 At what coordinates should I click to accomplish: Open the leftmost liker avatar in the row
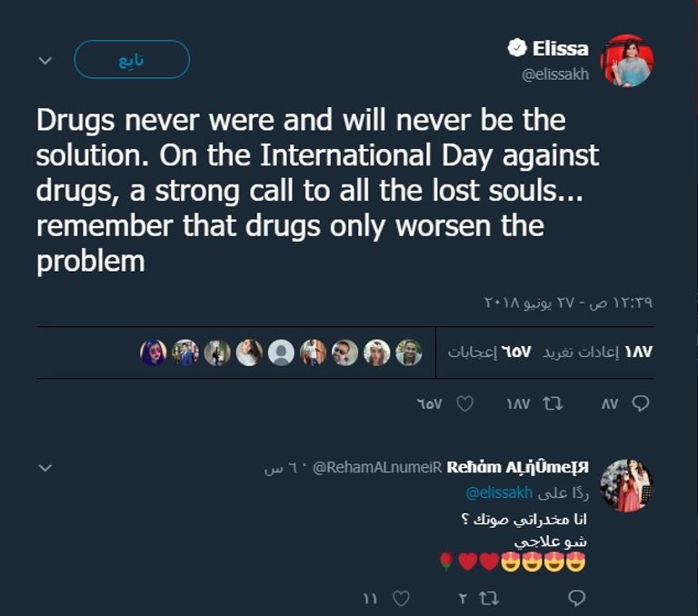point(154,353)
